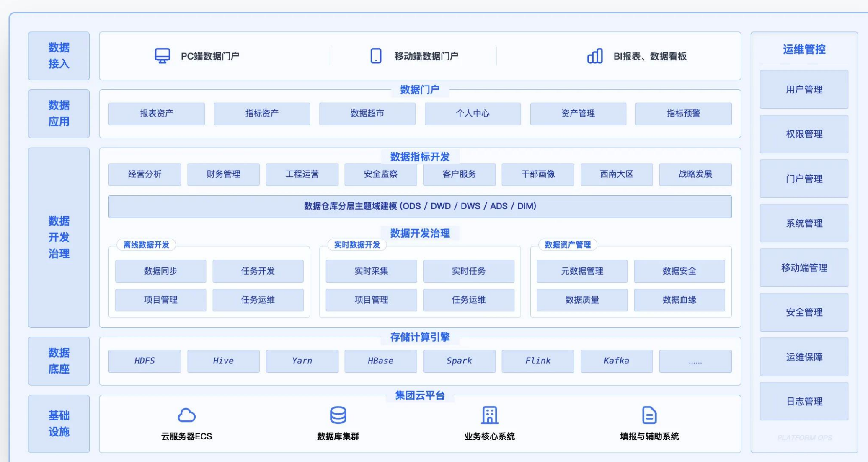Select the Kafka engine box

(617, 361)
